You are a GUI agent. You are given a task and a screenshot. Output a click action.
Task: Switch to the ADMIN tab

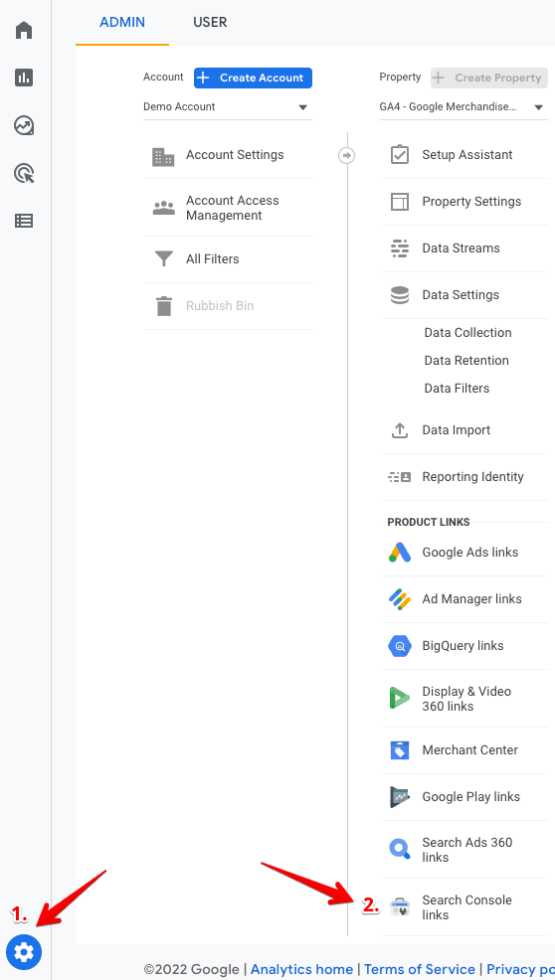pos(122,23)
